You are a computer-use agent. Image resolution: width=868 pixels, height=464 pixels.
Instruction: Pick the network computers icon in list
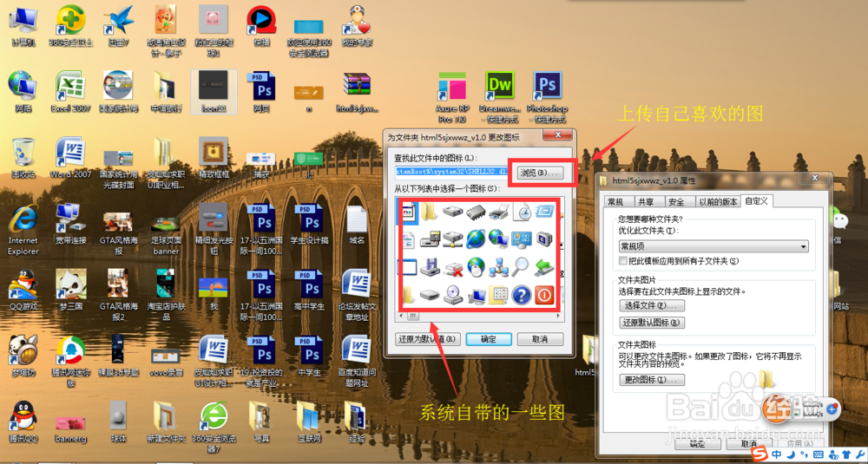[x=498, y=267]
